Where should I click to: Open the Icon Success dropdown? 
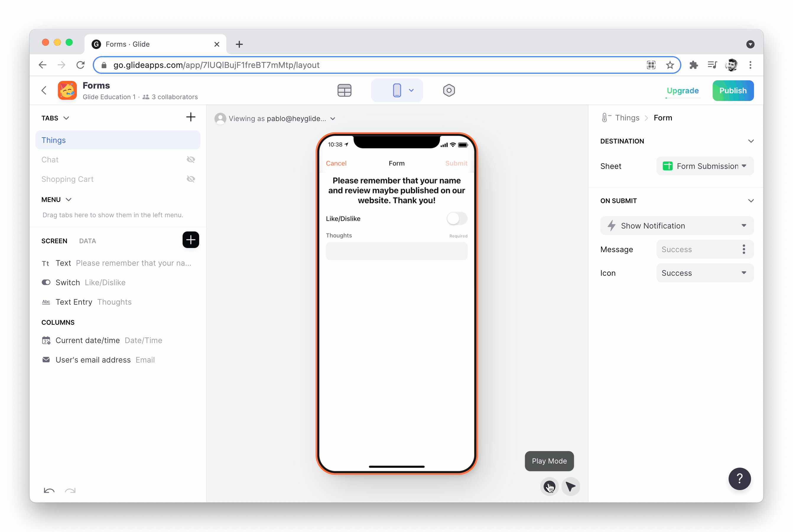pyautogui.click(x=705, y=273)
